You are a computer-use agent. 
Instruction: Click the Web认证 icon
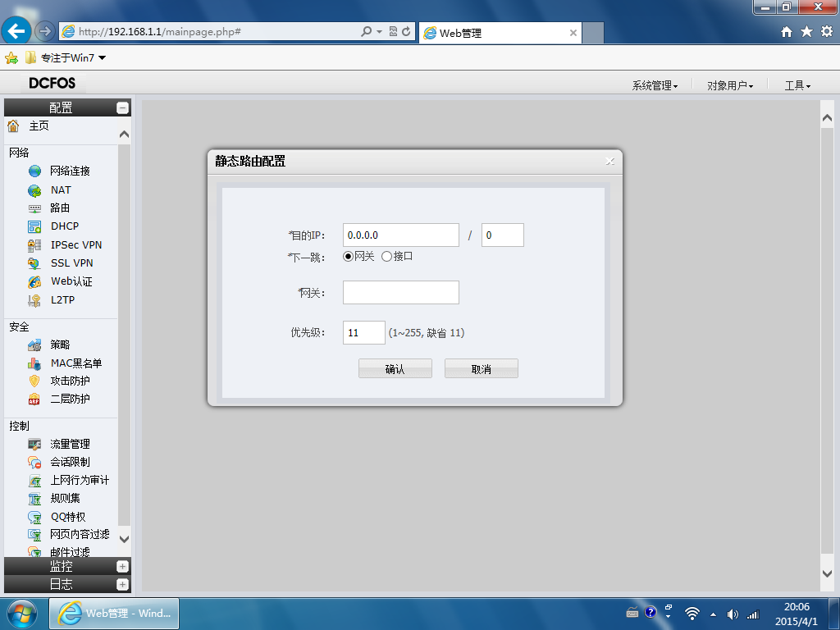(34, 282)
